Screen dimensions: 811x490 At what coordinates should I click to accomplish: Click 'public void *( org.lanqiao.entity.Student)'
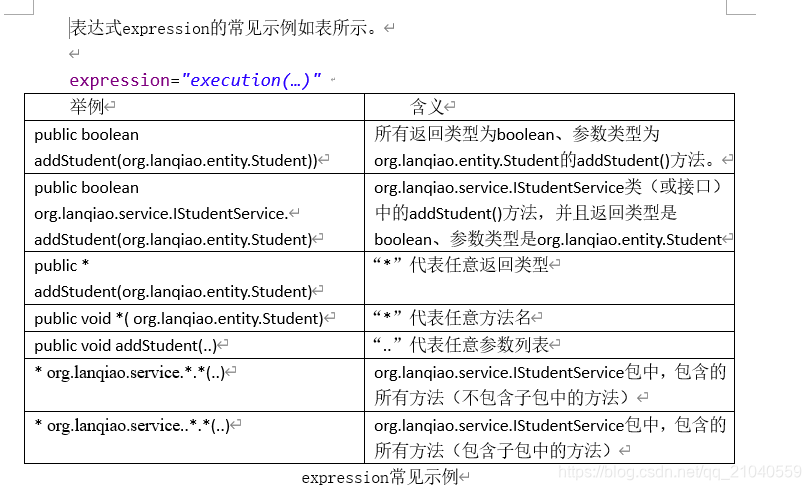coord(178,318)
